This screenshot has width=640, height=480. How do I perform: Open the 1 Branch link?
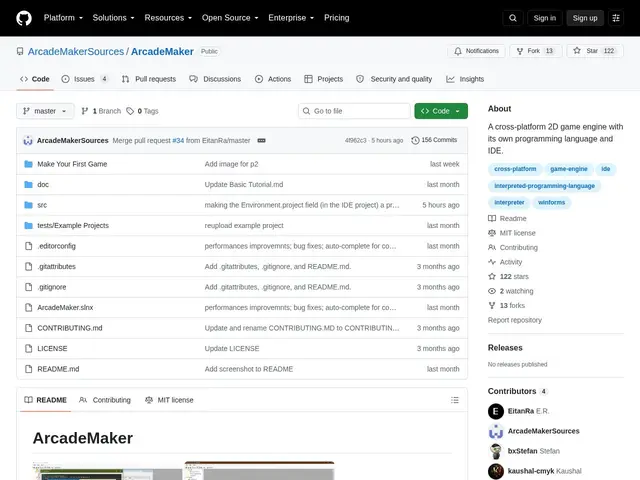[101, 111]
